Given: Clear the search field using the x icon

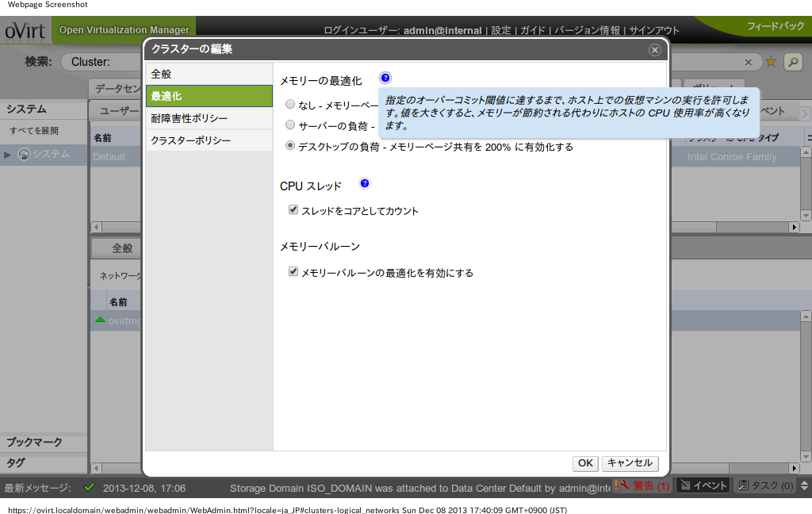Looking at the screenshot, I should pyautogui.click(x=748, y=61).
